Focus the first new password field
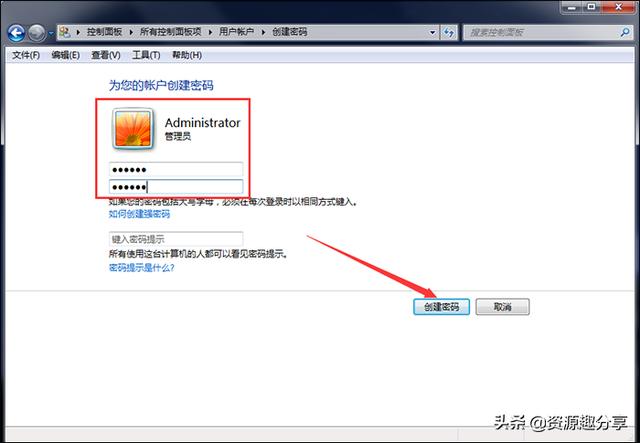640x443 pixels. (x=176, y=169)
